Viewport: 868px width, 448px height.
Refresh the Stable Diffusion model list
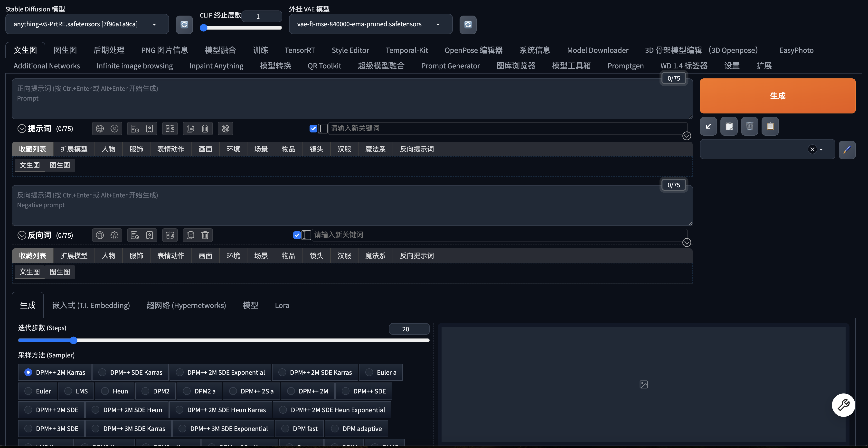click(x=184, y=24)
